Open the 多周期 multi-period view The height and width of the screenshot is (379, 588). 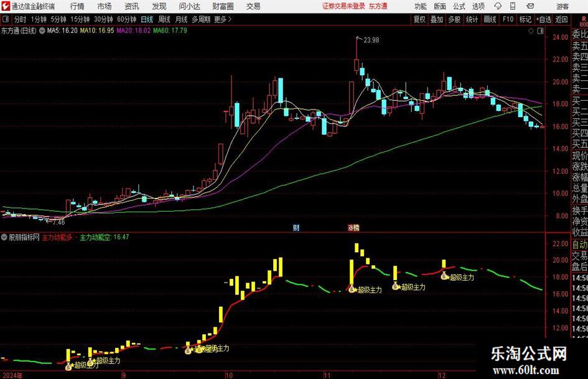(201, 19)
